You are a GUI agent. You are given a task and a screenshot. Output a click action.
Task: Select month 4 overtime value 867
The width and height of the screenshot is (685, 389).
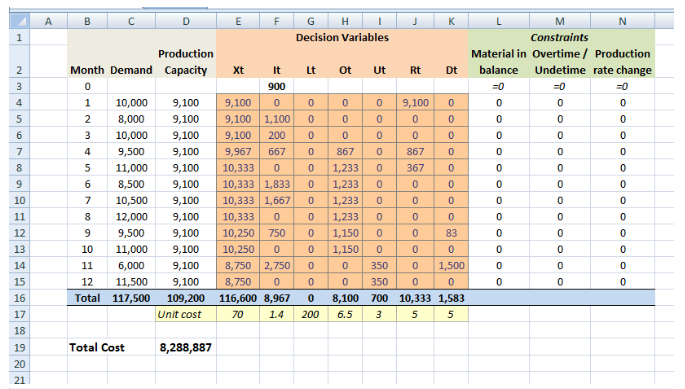tap(345, 152)
